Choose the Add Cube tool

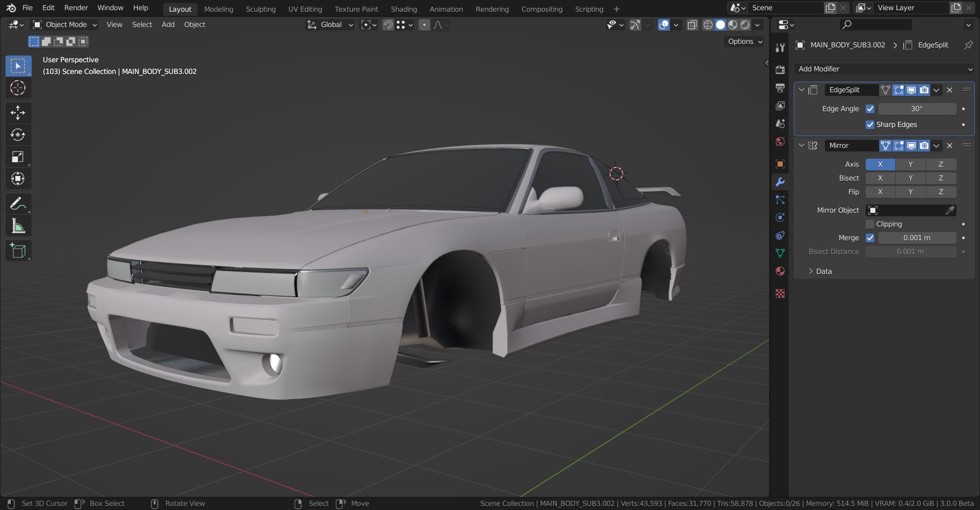pyautogui.click(x=18, y=251)
